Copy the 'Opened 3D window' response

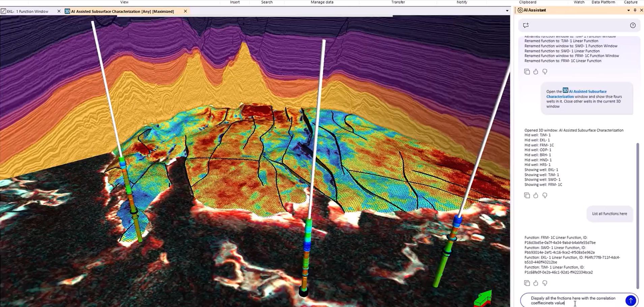click(x=527, y=195)
